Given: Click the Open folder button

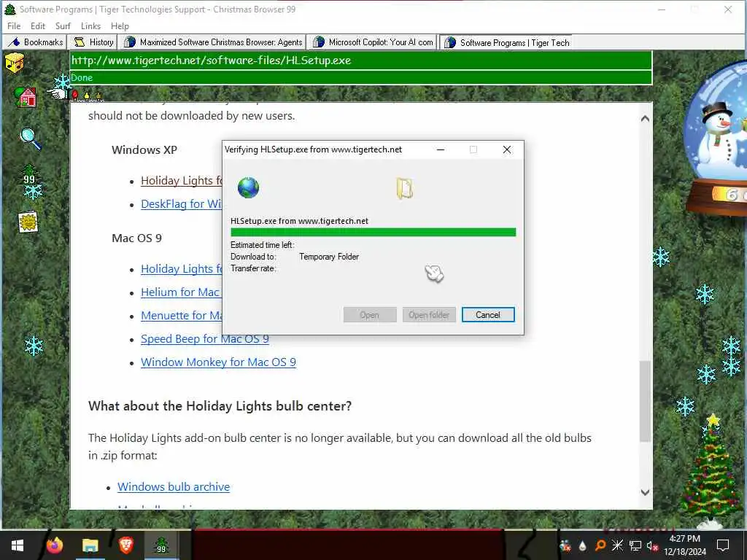Looking at the screenshot, I should pos(429,315).
